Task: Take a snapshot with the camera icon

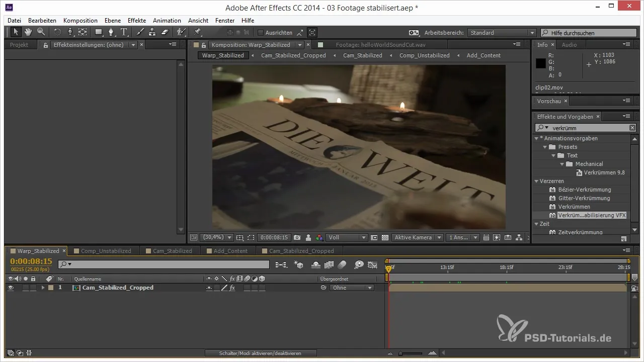Action: pos(297,237)
